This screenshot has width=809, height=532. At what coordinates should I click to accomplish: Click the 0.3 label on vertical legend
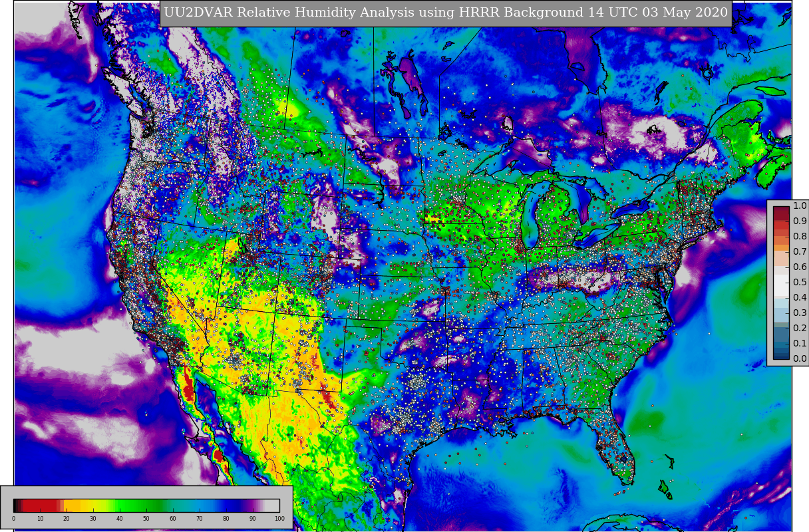[800, 313]
